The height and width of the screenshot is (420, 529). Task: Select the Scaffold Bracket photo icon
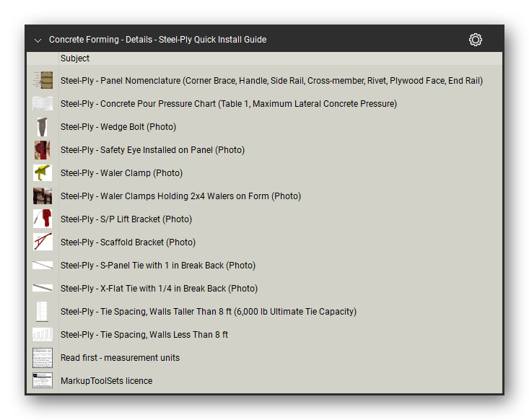point(43,242)
